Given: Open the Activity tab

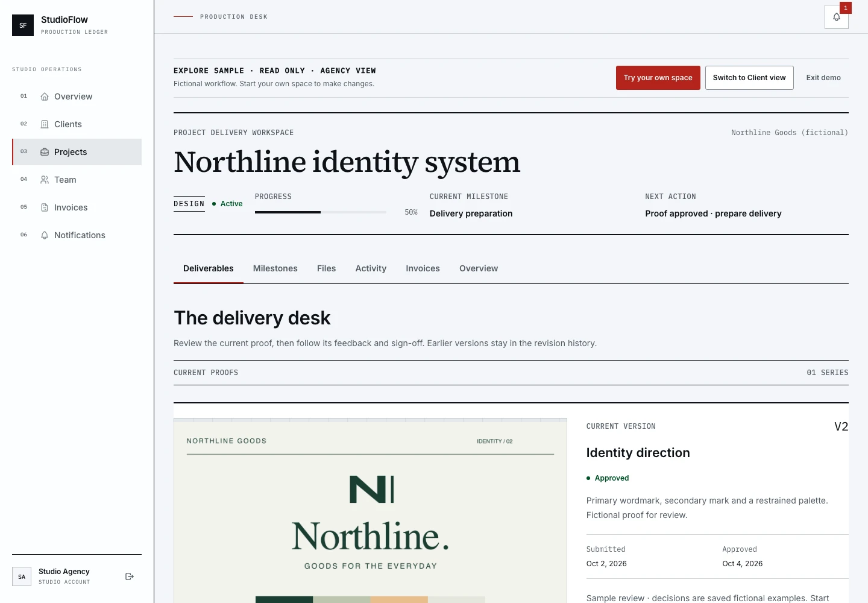Looking at the screenshot, I should click(371, 268).
